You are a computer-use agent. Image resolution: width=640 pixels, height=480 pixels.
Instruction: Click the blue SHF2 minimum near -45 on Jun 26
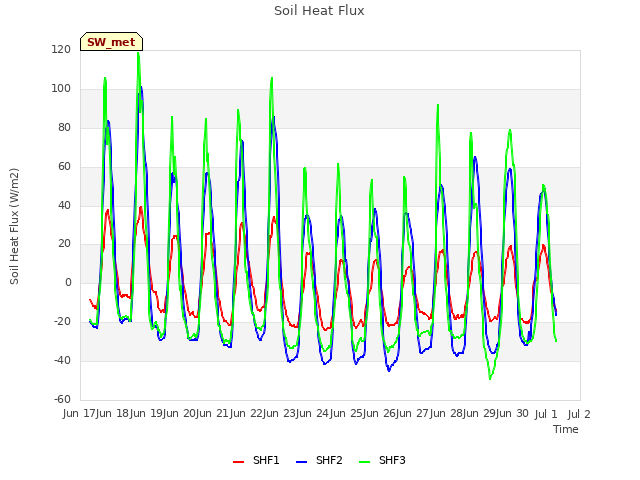tap(389, 371)
